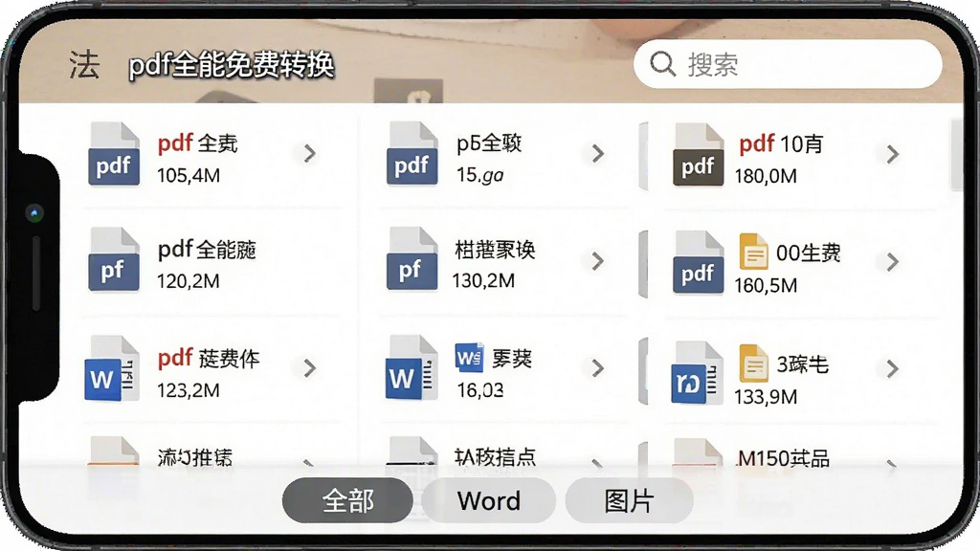The image size is (980, 551).
Task: Click the file size text 180,0M
Action: (x=766, y=176)
